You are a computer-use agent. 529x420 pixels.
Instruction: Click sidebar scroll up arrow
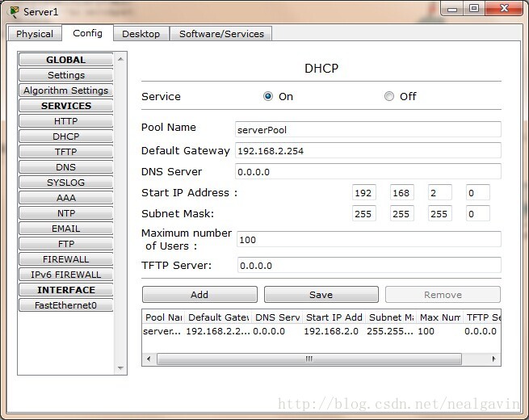click(x=121, y=60)
